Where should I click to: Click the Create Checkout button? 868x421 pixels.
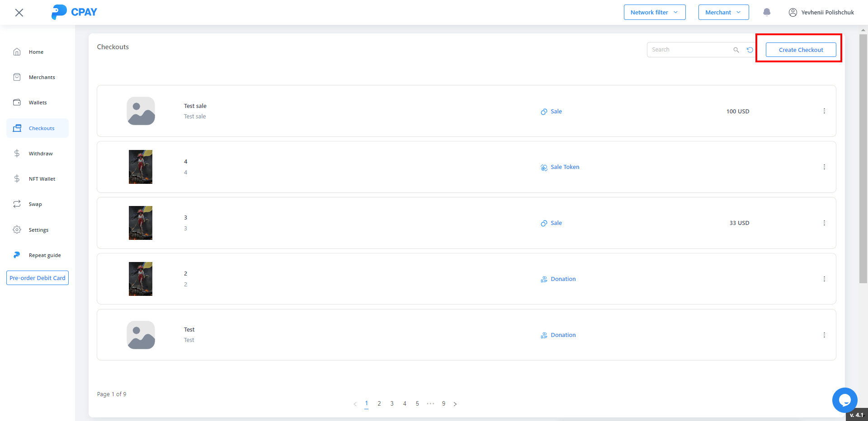click(801, 50)
